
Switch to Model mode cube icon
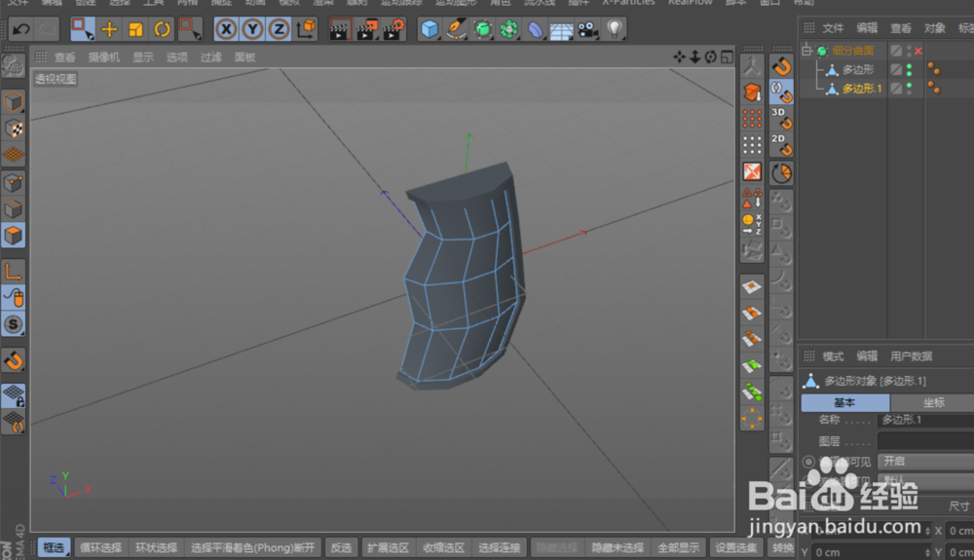[13, 102]
